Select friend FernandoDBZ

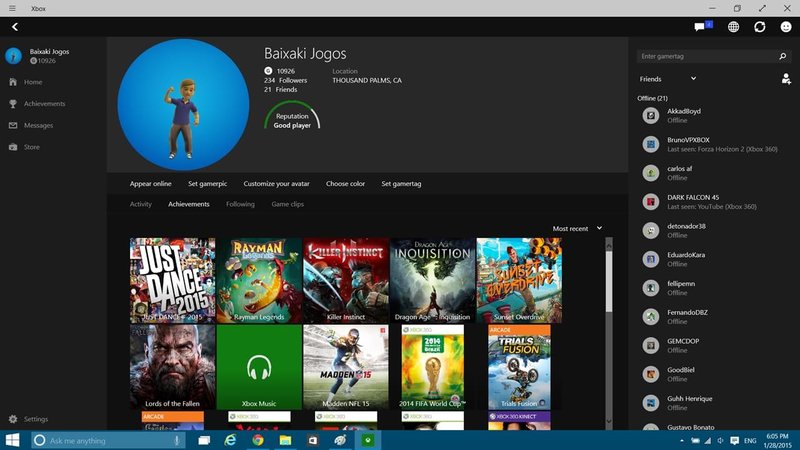[x=714, y=317]
